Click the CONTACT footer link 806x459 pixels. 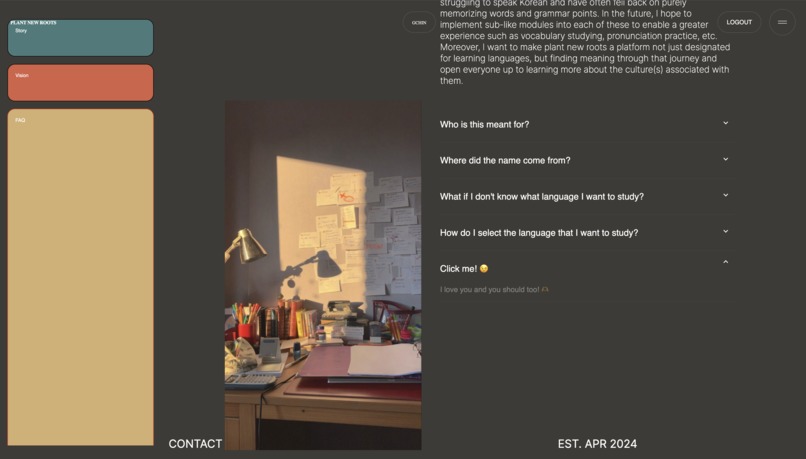pyautogui.click(x=195, y=444)
